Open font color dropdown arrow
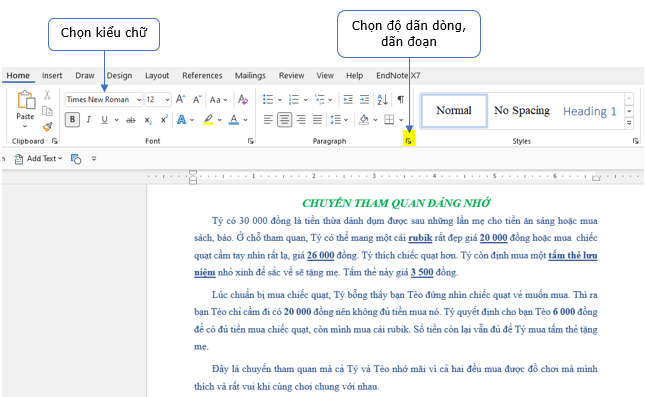Viewport: 646px width, 397px height. click(x=246, y=120)
